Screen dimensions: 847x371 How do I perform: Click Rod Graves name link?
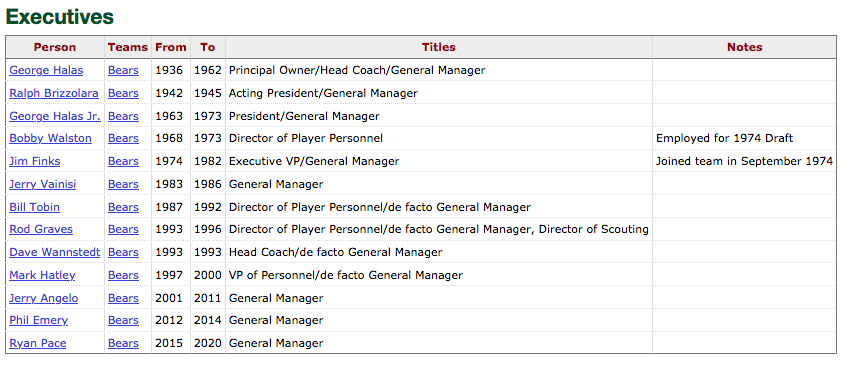[41, 229]
